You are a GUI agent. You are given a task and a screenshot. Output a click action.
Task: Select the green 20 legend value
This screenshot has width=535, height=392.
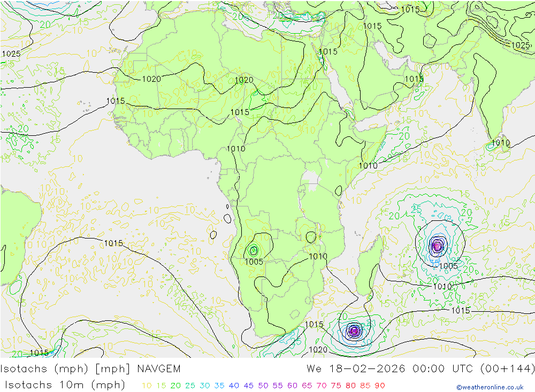point(175,386)
